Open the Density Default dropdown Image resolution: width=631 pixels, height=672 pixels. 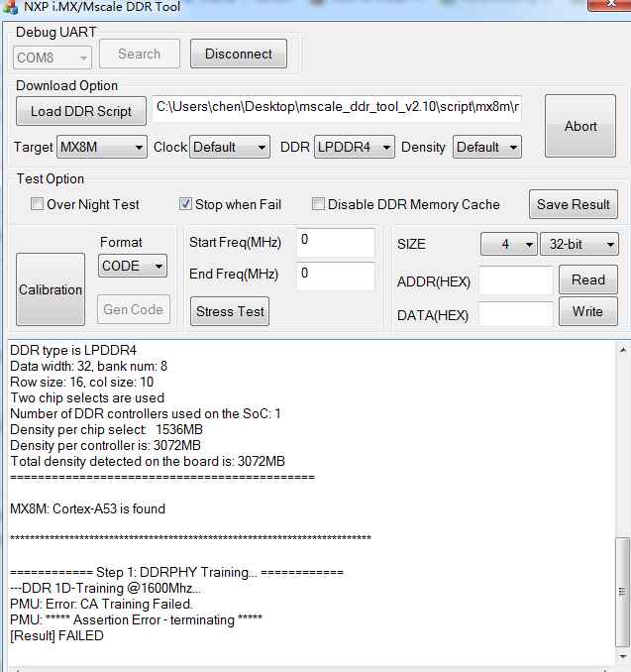(x=487, y=147)
